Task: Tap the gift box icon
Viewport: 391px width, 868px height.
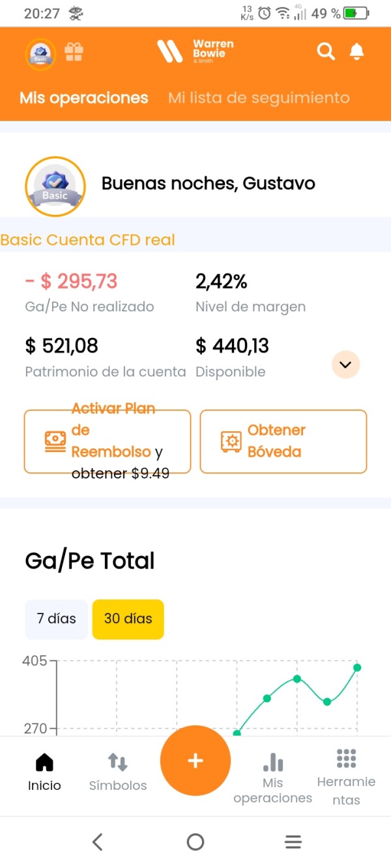Action: click(x=74, y=52)
